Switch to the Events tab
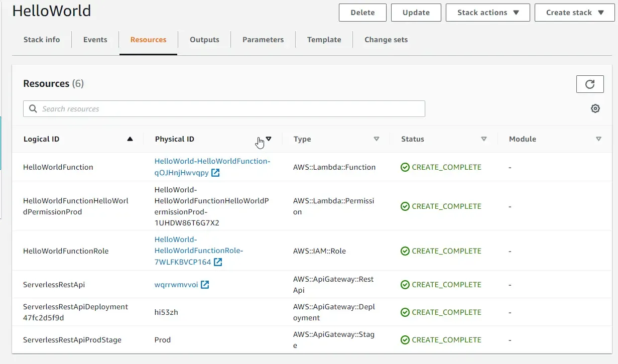618x364 pixels. (x=94, y=39)
